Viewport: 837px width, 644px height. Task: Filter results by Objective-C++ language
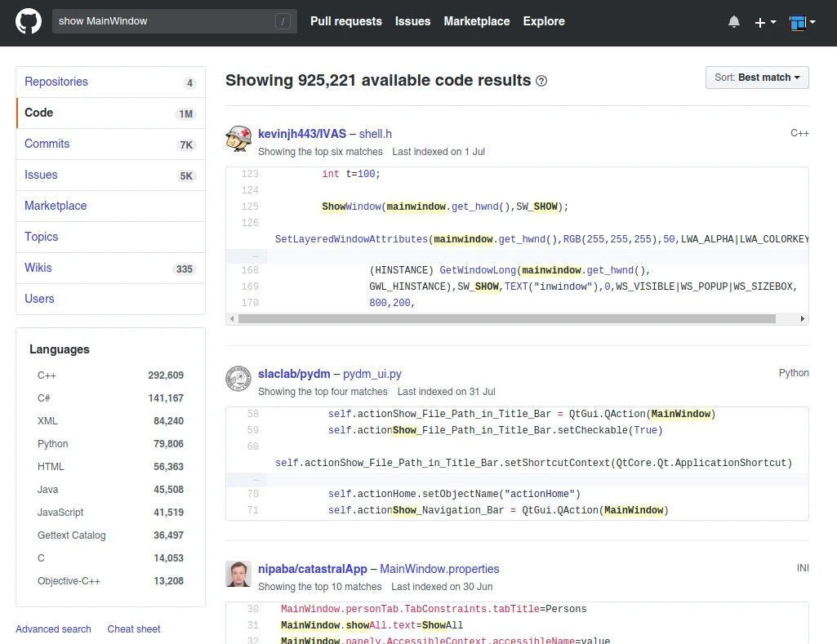point(110,581)
